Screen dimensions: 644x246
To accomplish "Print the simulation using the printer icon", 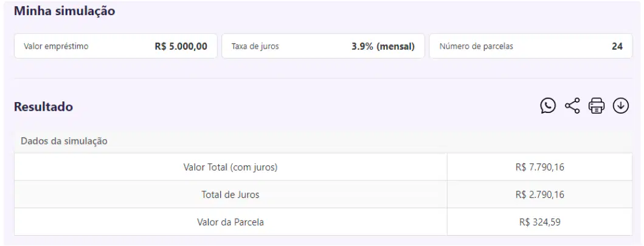I will pyautogui.click(x=597, y=106).
